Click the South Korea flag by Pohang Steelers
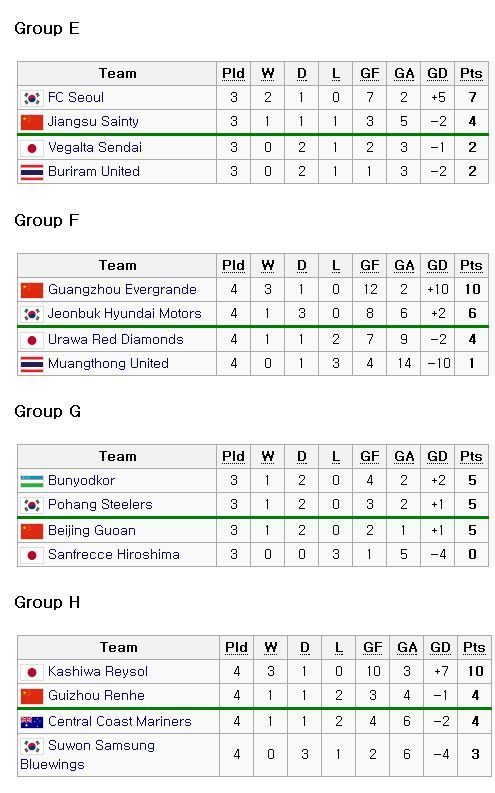Screen dimensions: 495x793 pos(32,505)
